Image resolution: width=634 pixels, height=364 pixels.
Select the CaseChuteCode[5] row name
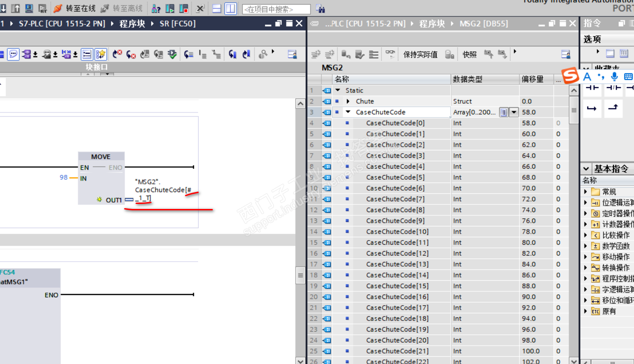click(395, 177)
